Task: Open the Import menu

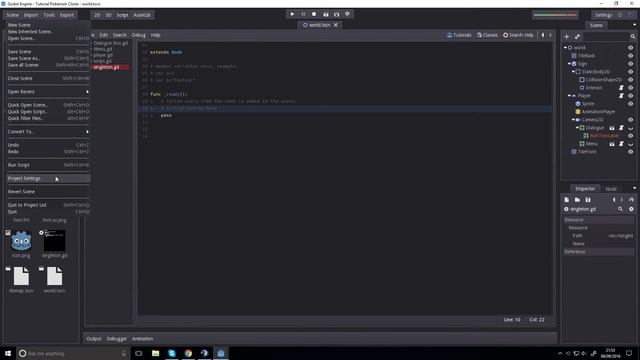Action: pos(31,15)
